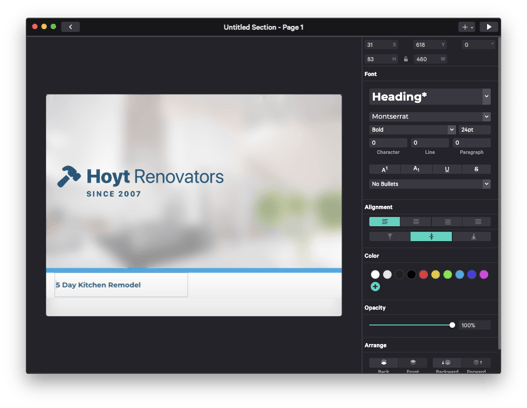Edit the H height field
This screenshot has width=527, height=408.
(x=381, y=59)
